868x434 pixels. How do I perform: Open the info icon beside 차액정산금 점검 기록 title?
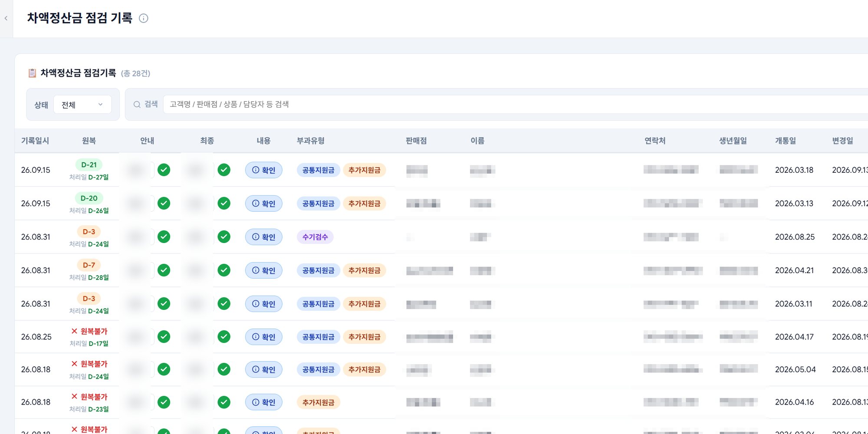coord(143,18)
